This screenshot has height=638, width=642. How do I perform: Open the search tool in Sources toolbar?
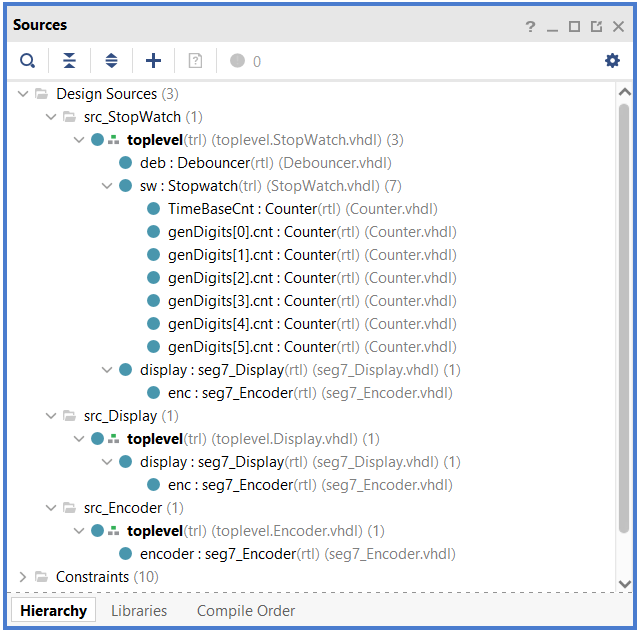[x=27, y=61]
